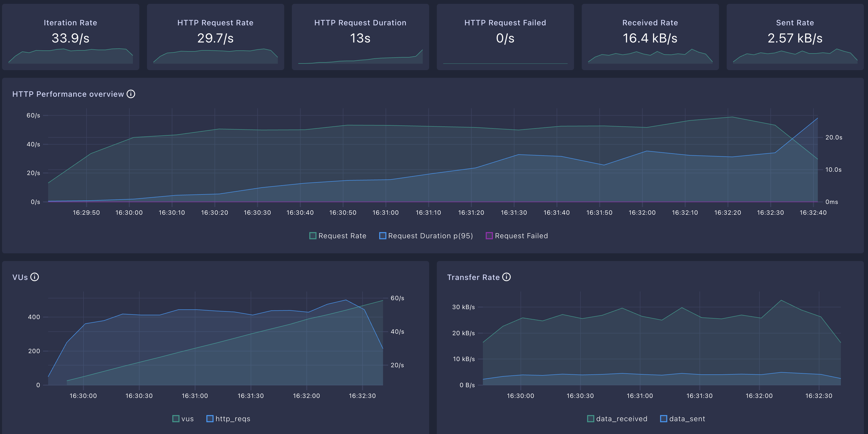The width and height of the screenshot is (868, 434).
Task: Toggle the data_sent legend series
Action: click(x=682, y=418)
